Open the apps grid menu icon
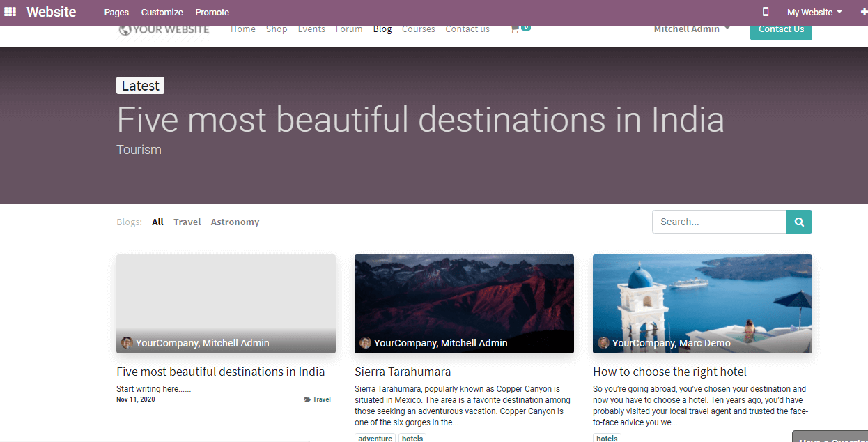This screenshot has width=868, height=442. pyautogui.click(x=10, y=12)
